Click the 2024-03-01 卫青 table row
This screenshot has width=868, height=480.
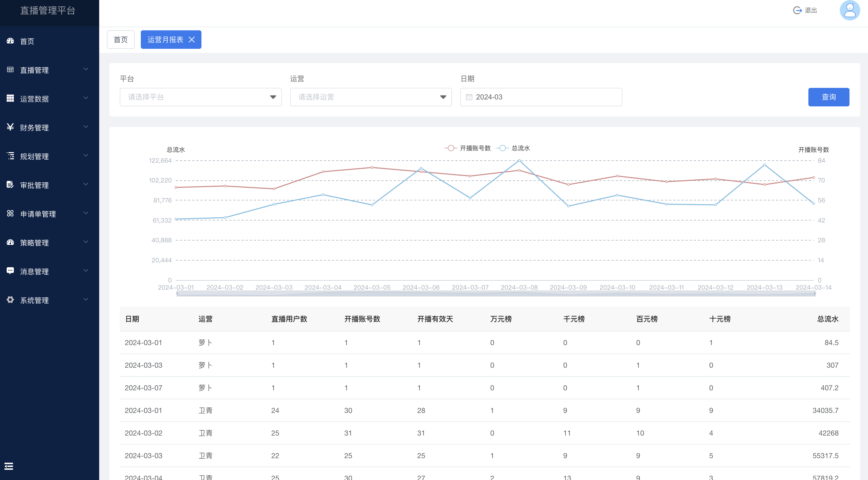tap(485, 411)
